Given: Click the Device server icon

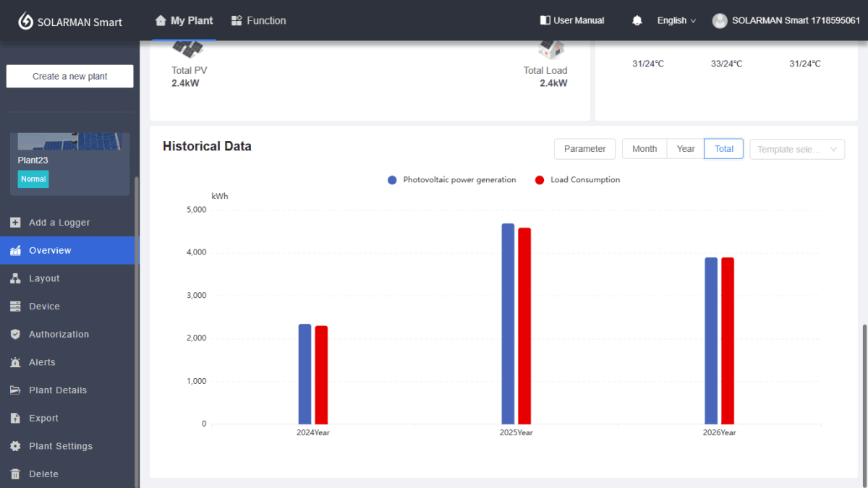Looking at the screenshot, I should click(x=15, y=307).
